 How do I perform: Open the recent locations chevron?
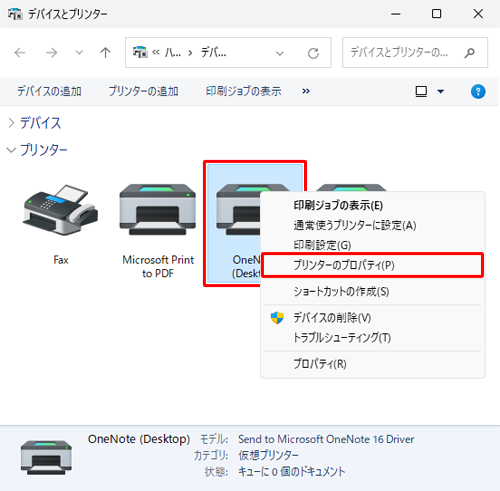79,52
